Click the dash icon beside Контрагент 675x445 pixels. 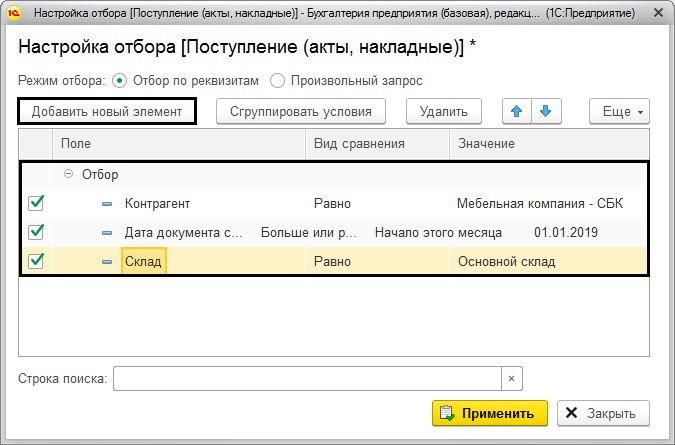[108, 204]
